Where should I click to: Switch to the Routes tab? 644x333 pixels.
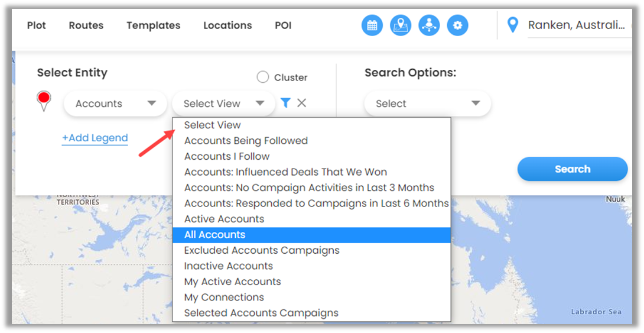click(x=86, y=25)
